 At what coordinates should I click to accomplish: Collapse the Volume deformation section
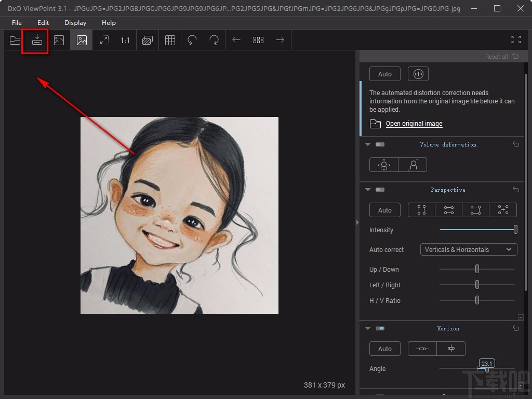click(x=367, y=144)
